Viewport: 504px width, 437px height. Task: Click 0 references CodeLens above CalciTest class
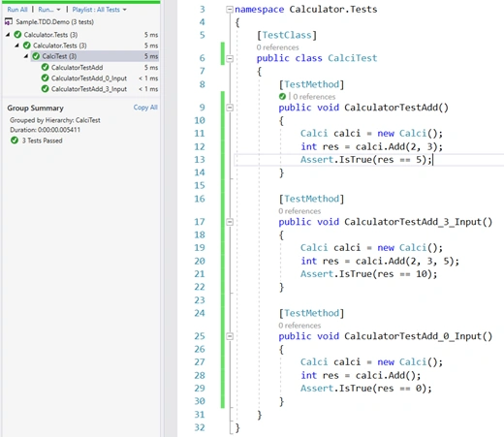click(x=277, y=47)
